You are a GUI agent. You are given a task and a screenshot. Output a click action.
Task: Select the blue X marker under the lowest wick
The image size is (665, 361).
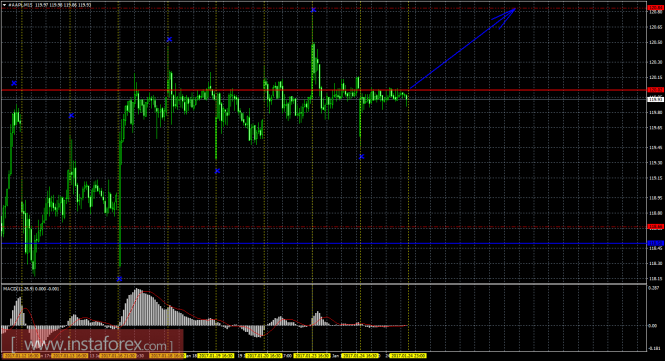(x=119, y=279)
